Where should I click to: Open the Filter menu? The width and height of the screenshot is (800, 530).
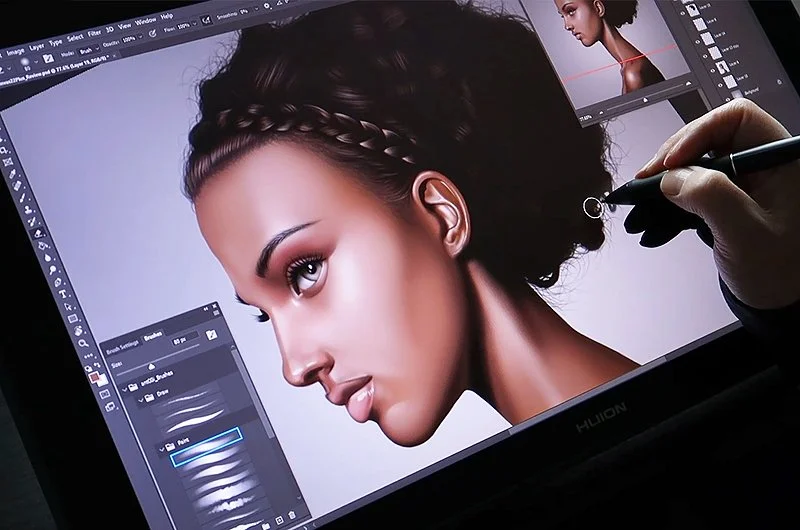click(x=94, y=33)
